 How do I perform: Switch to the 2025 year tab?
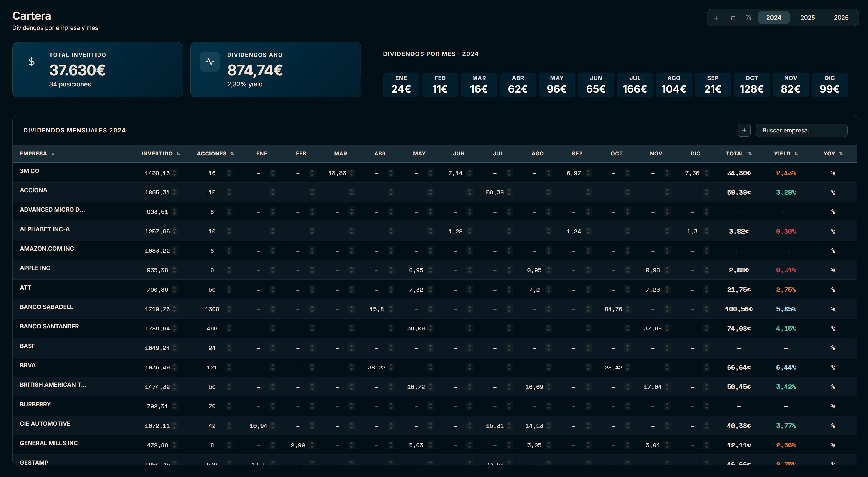(x=807, y=18)
